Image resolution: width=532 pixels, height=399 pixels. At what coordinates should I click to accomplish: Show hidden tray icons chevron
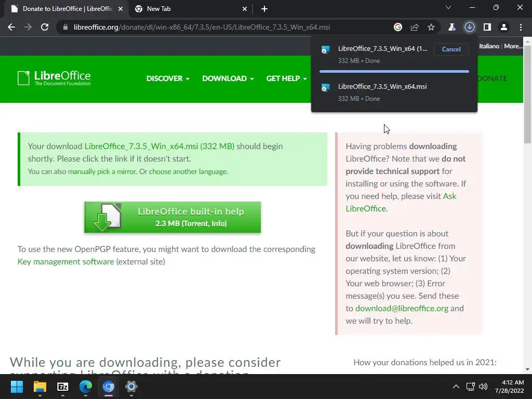(456, 387)
